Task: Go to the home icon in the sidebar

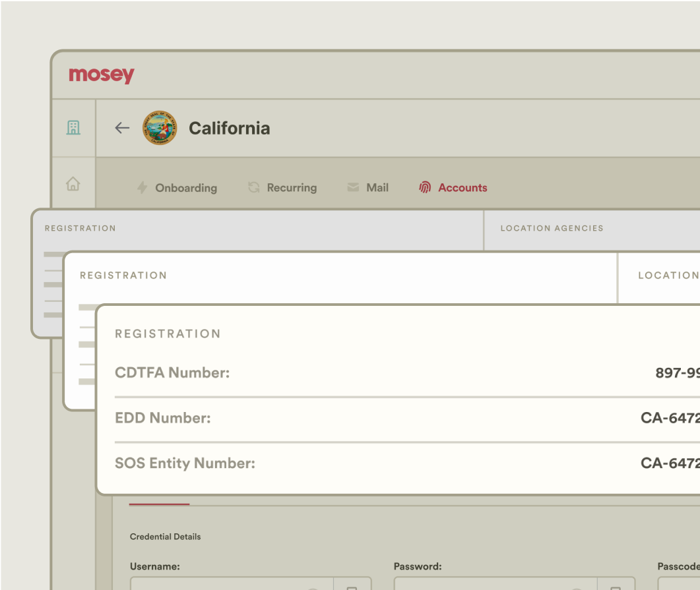Action: [73, 184]
